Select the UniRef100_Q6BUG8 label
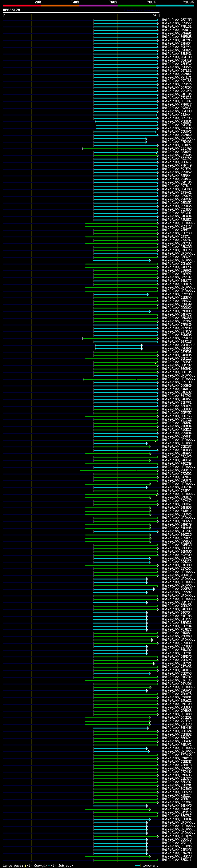This screenshot has width=197, height=868. pos(177,410)
